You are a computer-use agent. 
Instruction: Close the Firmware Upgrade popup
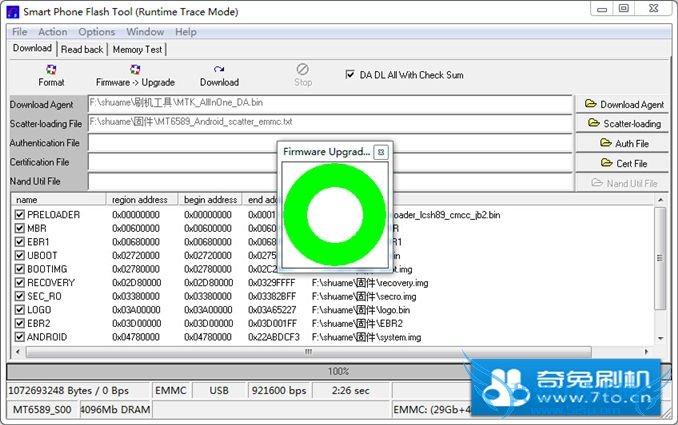click(x=380, y=152)
